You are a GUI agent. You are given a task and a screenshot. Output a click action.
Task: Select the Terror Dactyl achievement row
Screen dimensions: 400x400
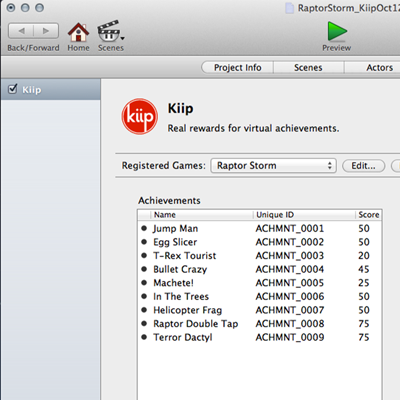[x=259, y=337]
